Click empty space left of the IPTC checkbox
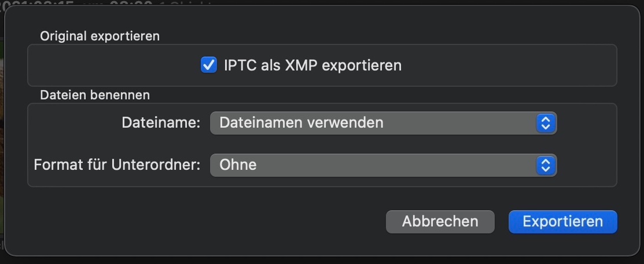This screenshot has width=644, height=264. (116, 65)
